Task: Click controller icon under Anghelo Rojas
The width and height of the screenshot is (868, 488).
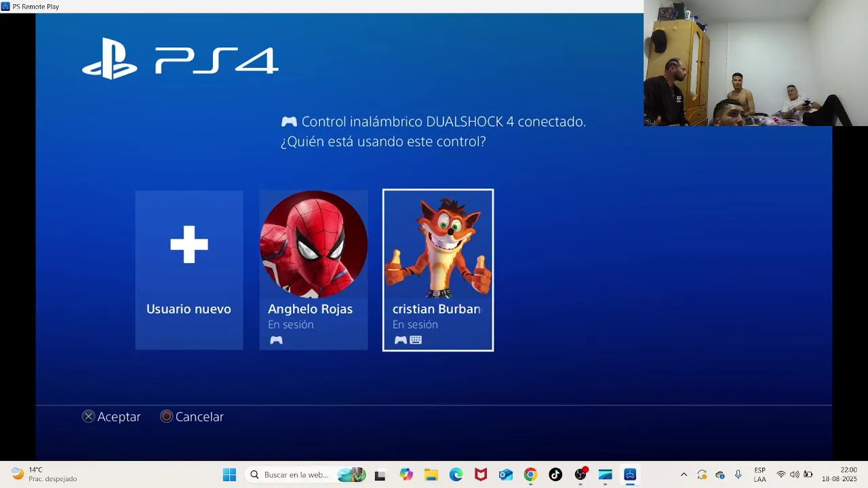Action: point(276,340)
